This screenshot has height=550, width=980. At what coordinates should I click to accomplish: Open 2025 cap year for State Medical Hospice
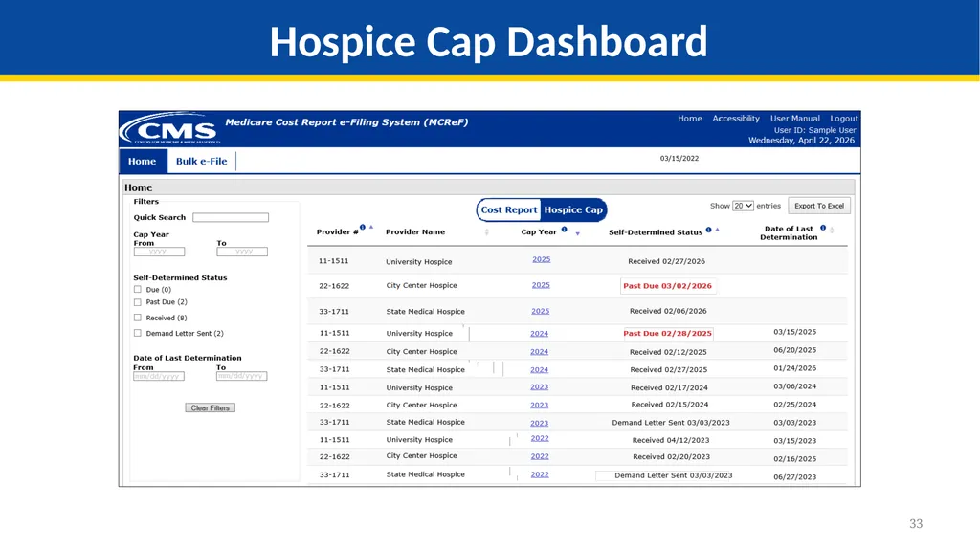point(540,311)
